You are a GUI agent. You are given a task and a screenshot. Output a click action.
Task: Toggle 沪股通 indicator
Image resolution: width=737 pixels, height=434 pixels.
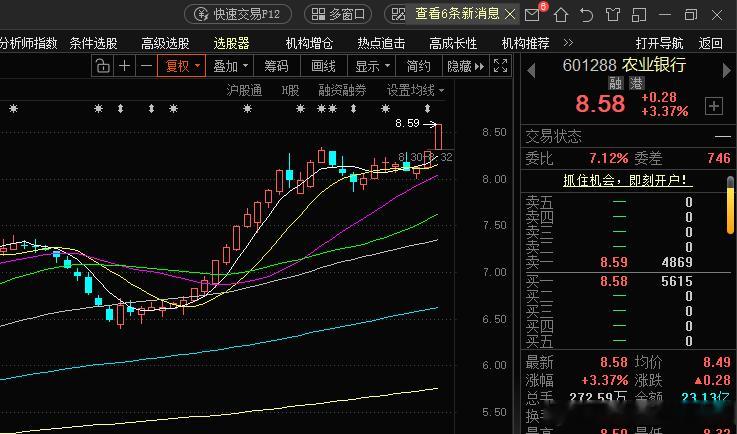244,90
